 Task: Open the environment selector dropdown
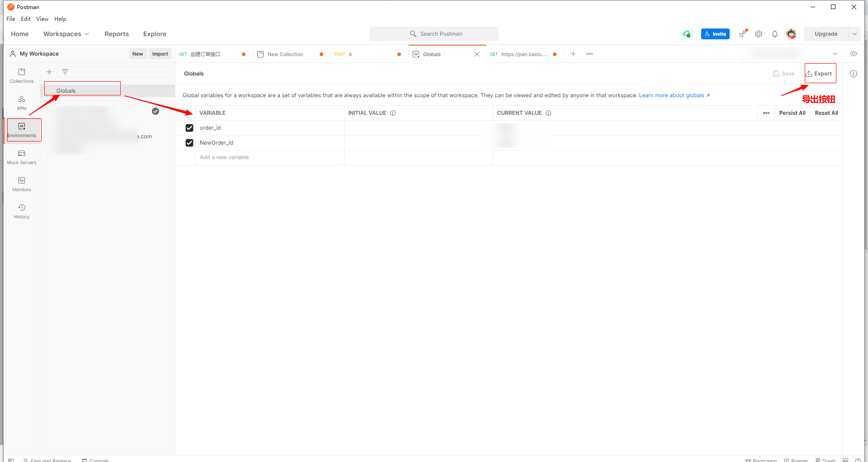(835, 54)
